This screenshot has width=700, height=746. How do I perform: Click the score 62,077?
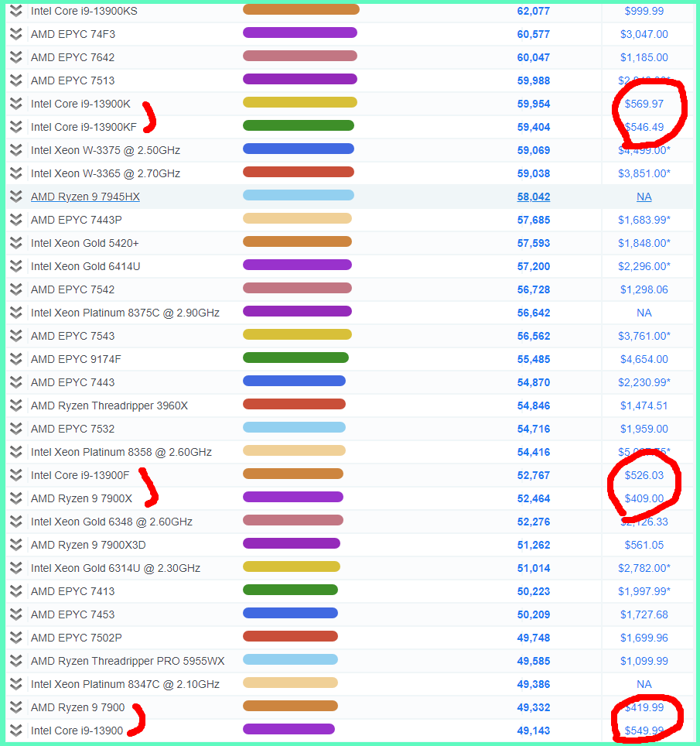point(534,11)
